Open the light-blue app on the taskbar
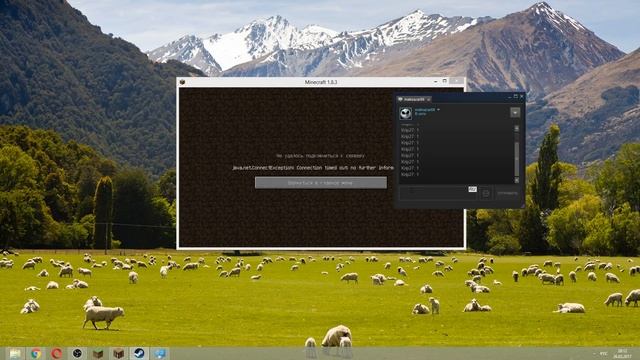 tap(160, 353)
